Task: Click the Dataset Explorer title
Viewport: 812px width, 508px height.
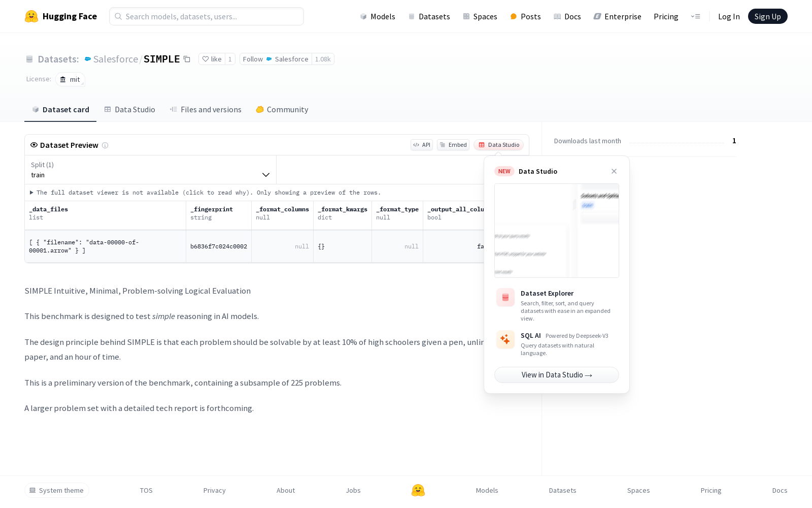Action: click(547, 293)
